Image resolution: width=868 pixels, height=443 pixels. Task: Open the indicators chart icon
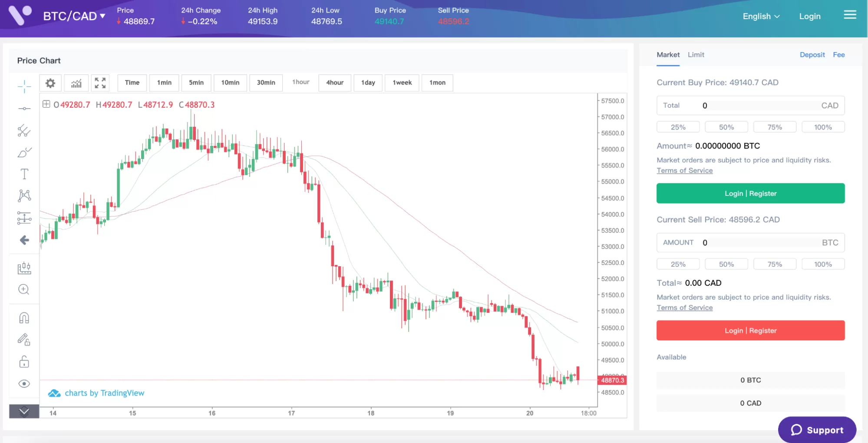coord(76,83)
